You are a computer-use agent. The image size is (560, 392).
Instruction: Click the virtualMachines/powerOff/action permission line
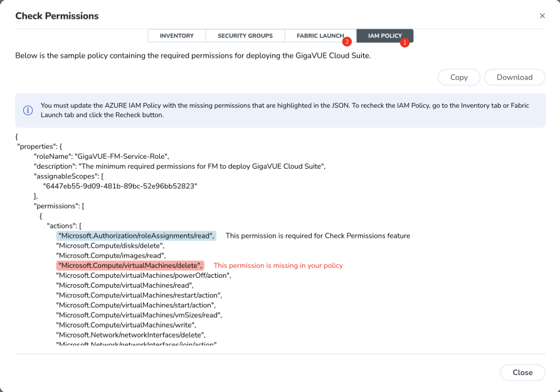[x=144, y=275]
